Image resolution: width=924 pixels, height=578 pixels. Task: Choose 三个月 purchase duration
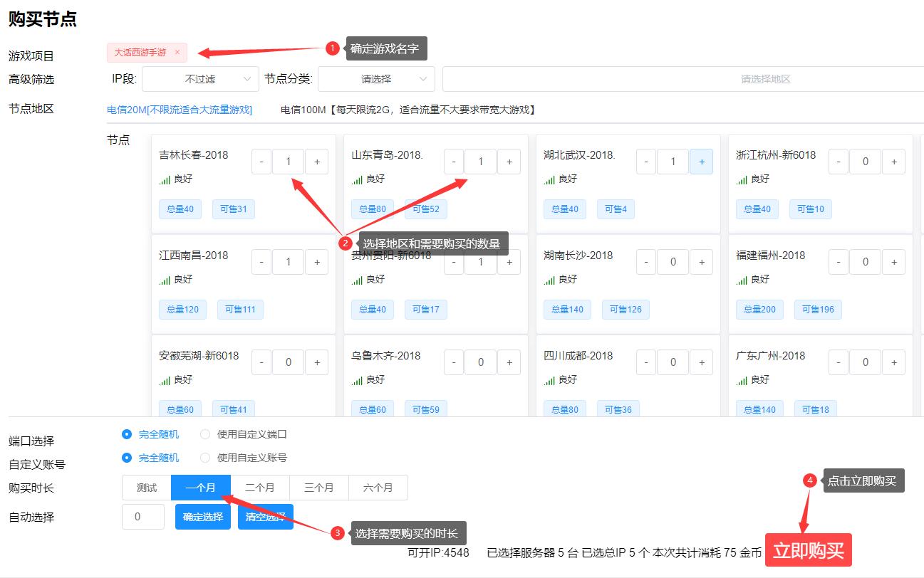coord(319,488)
